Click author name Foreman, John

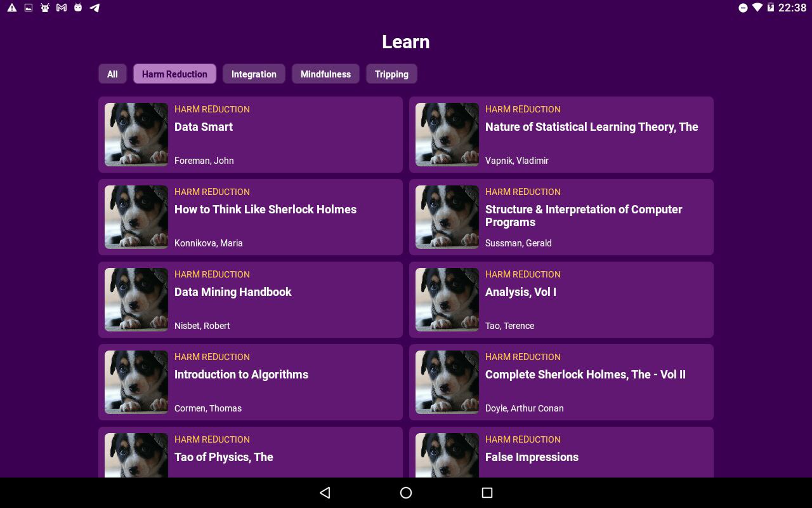[x=204, y=161]
